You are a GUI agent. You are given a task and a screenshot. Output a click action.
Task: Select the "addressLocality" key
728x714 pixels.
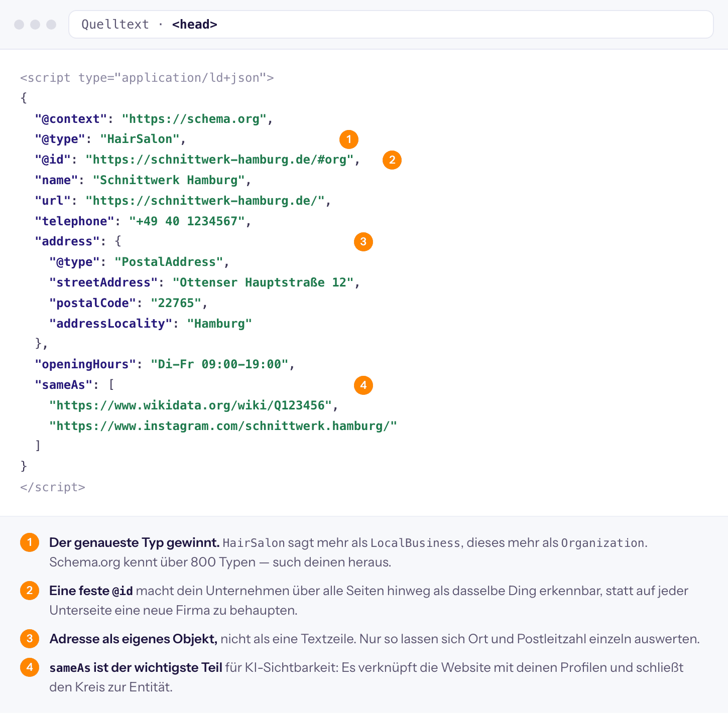(110, 324)
